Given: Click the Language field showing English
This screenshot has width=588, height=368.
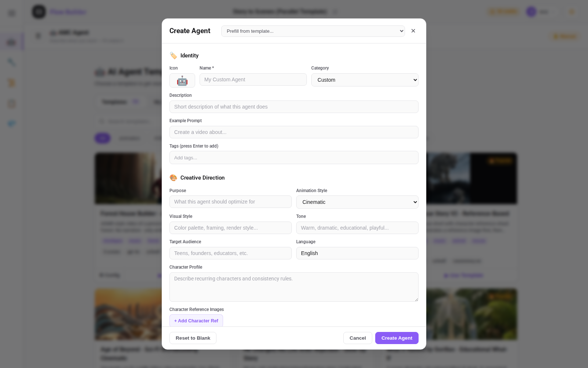Looking at the screenshot, I should pos(357,253).
